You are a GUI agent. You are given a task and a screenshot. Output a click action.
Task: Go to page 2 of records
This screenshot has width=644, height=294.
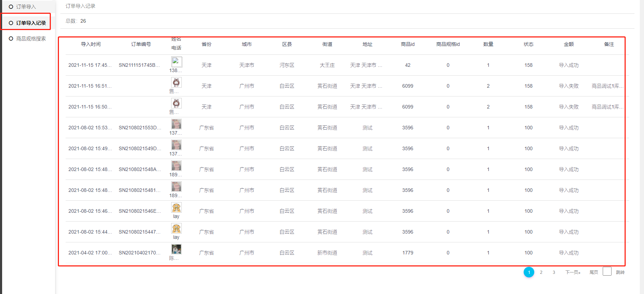(x=541, y=272)
